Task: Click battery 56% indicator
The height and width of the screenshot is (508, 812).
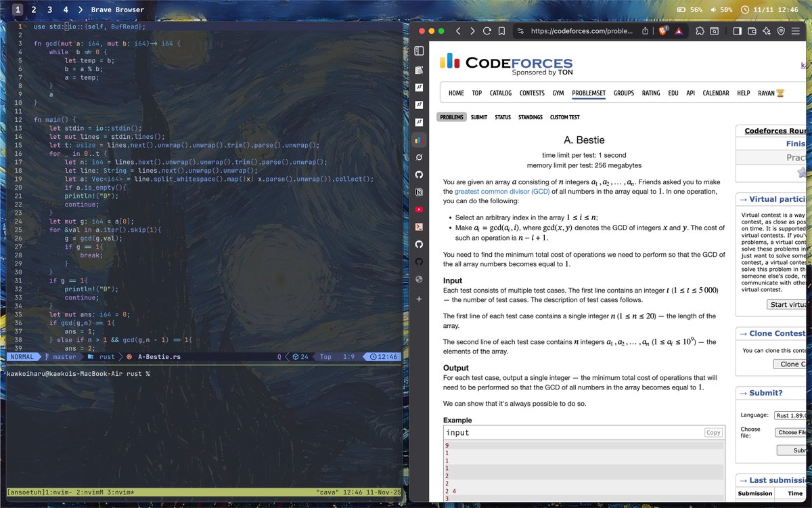Action: click(x=690, y=9)
